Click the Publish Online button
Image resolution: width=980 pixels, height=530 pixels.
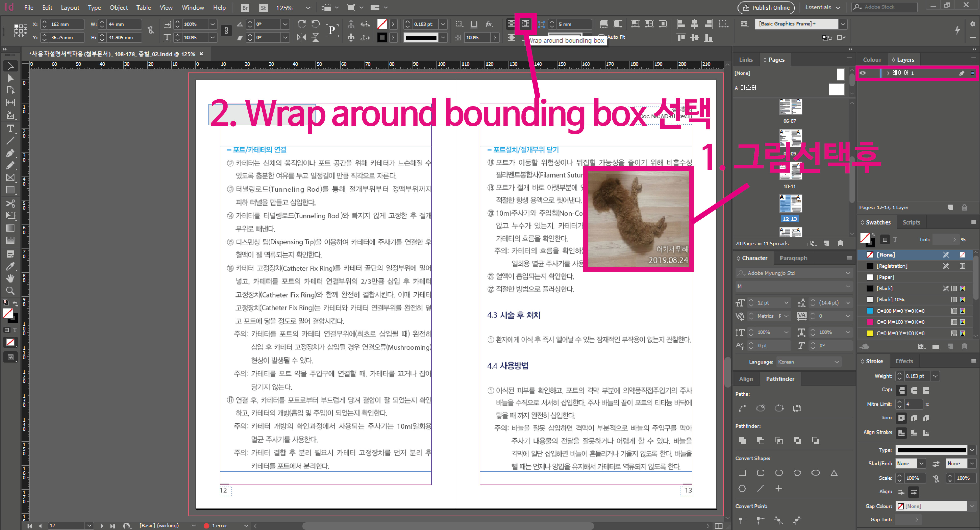click(x=767, y=8)
